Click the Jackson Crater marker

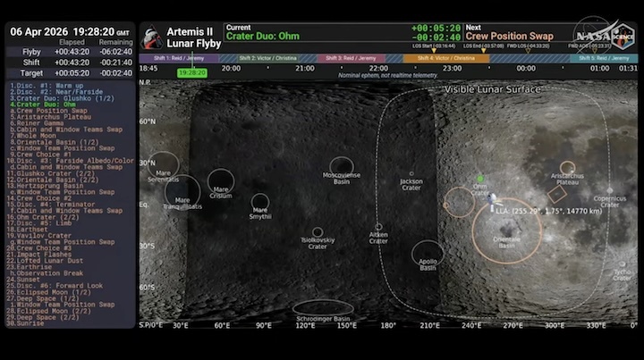(411, 173)
